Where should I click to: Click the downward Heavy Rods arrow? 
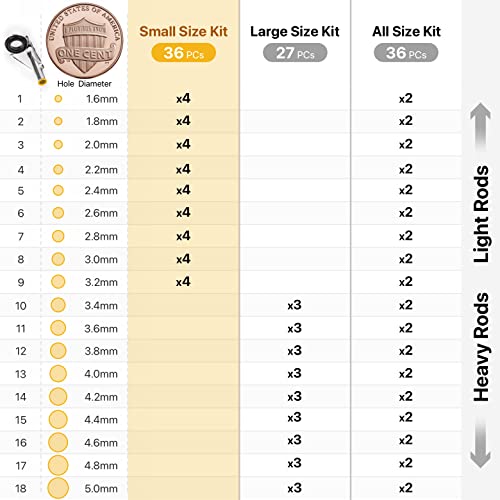[x=480, y=443]
